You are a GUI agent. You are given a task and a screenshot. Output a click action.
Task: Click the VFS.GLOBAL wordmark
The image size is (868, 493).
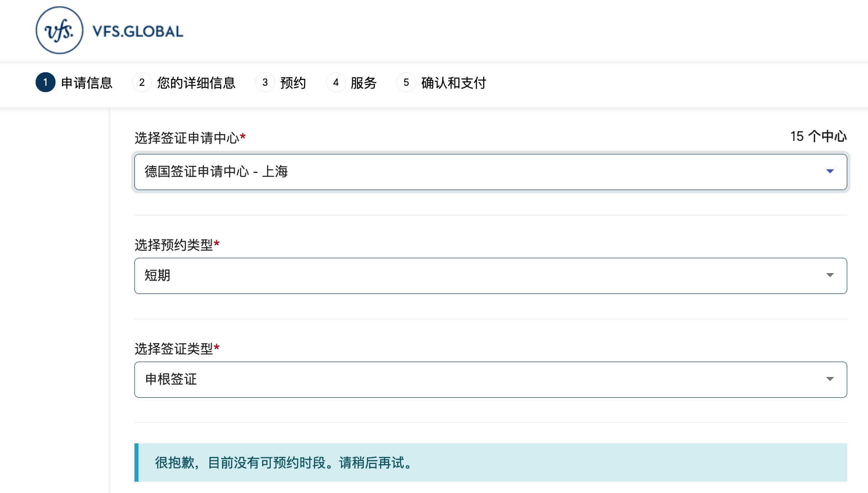[138, 31]
